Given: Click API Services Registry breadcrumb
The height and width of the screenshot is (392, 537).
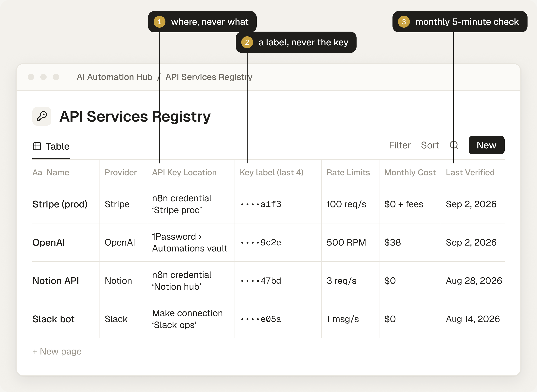Looking at the screenshot, I should [x=209, y=77].
